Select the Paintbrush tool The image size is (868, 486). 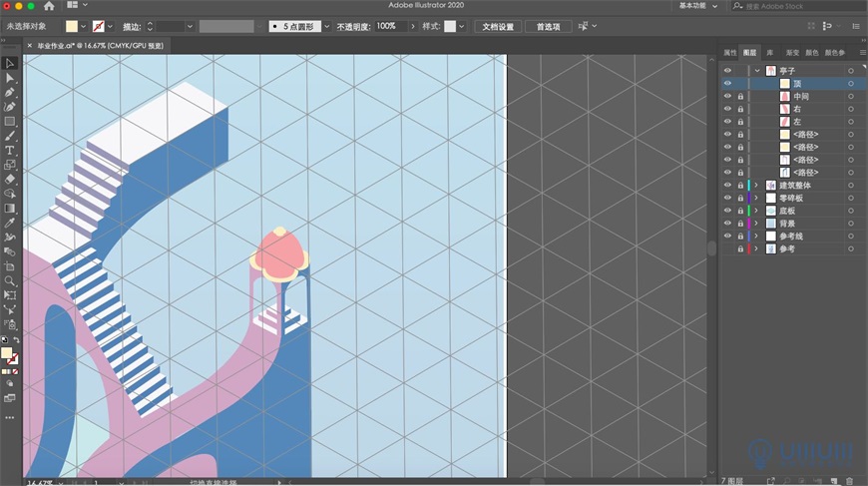tap(9, 136)
